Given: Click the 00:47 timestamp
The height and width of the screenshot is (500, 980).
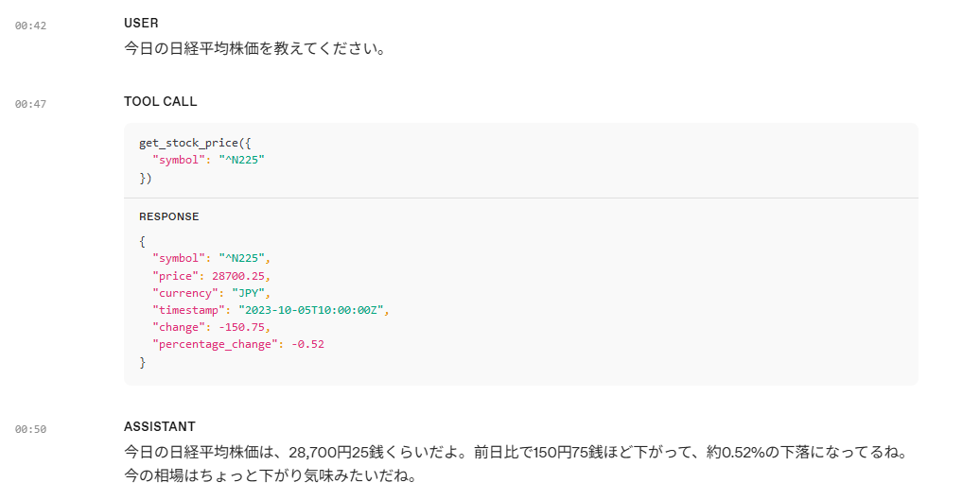Looking at the screenshot, I should [30, 104].
